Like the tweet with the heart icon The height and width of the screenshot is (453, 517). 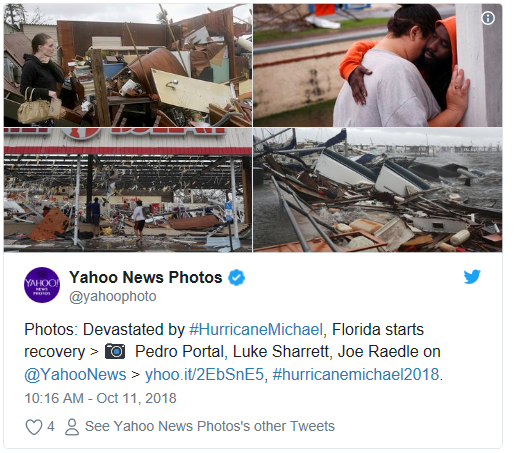[x=34, y=426]
